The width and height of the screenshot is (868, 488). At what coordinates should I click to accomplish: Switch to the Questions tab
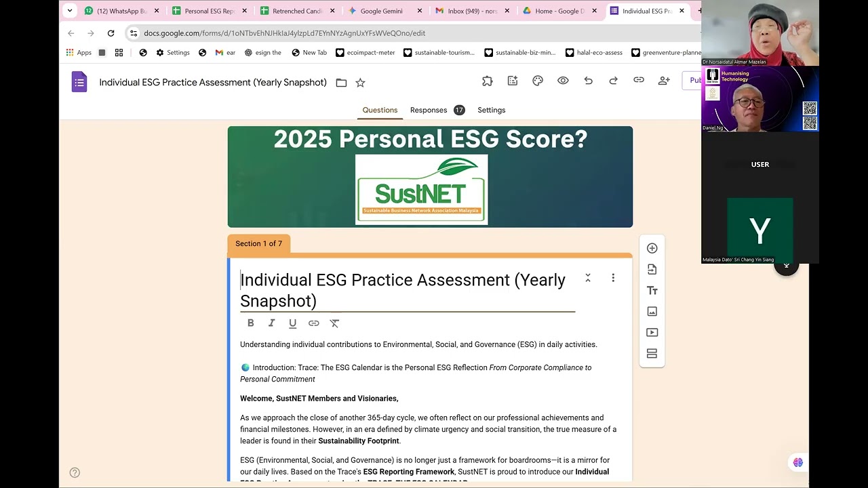pyautogui.click(x=380, y=110)
